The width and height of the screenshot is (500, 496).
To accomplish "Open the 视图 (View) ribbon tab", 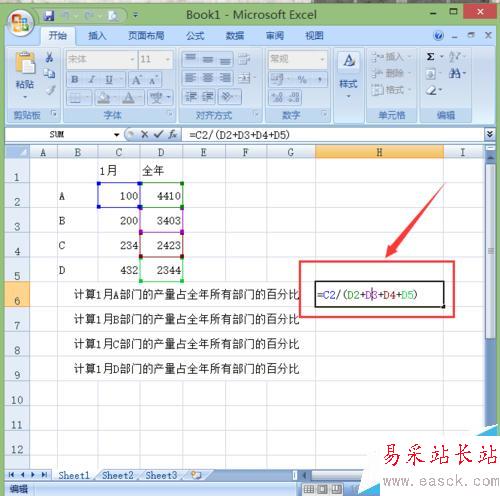I will click(315, 35).
